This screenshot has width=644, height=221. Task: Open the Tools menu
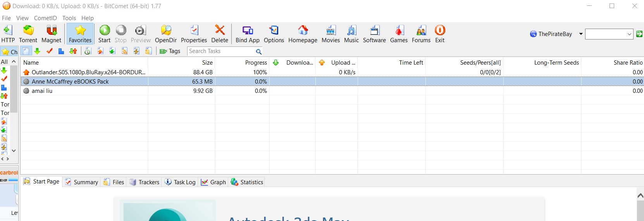pyautogui.click(x=69, y=18)
